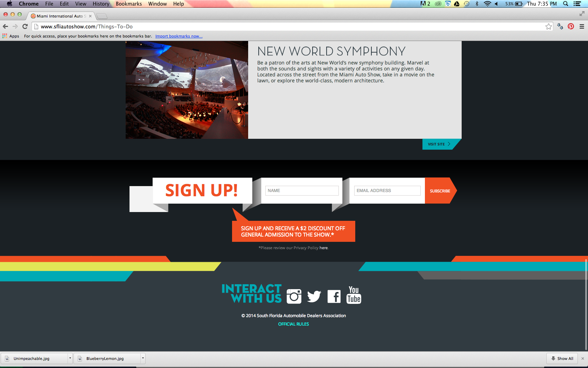Focus the NAME input field
The width and height of the screenshot is (588, 368).
[x=302, y=191]
